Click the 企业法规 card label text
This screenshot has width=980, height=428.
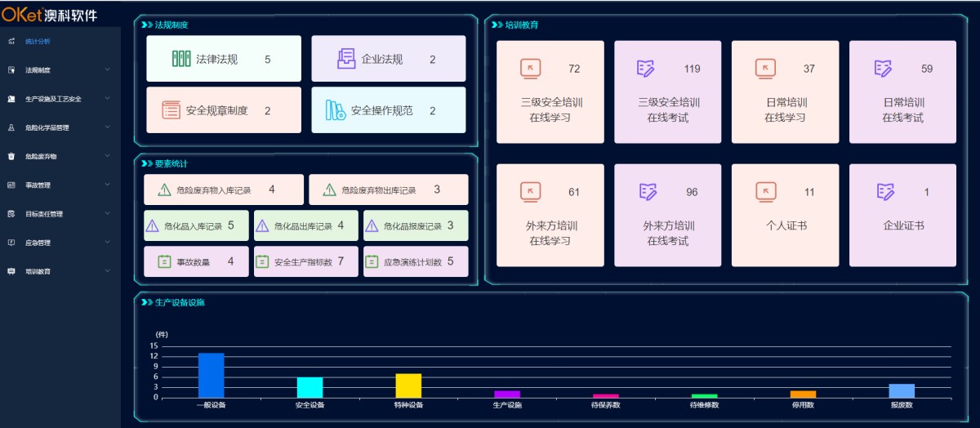pyautogui.click(x=382, y=60)
